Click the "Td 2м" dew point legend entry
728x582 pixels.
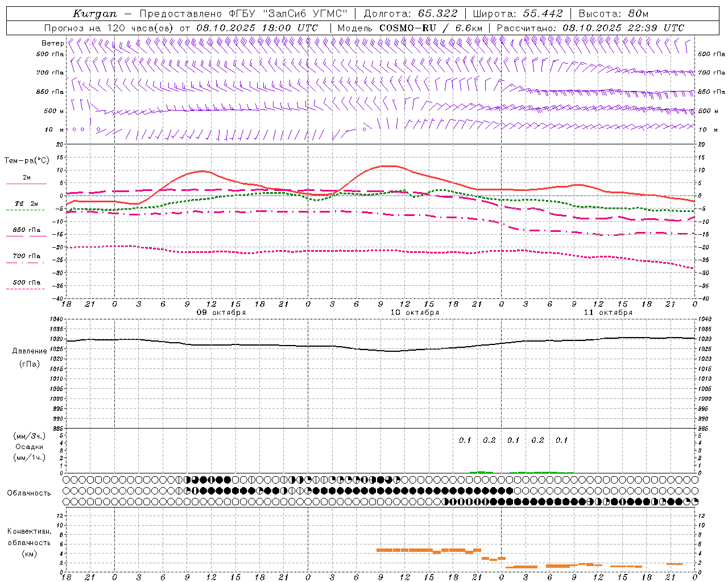(x=27, y=203)
